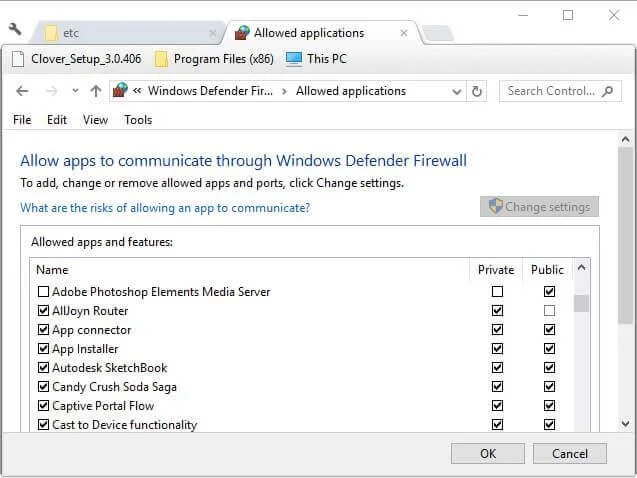Go up one folder level

95,91
